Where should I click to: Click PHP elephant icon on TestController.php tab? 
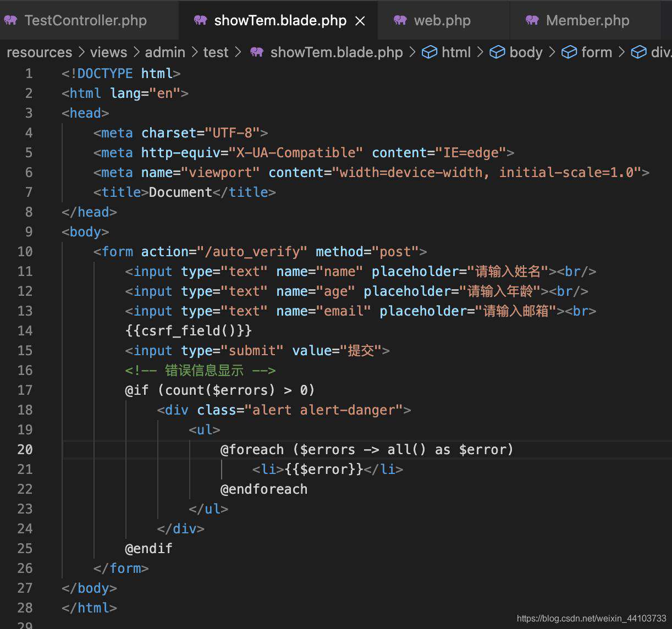point(10,20)
